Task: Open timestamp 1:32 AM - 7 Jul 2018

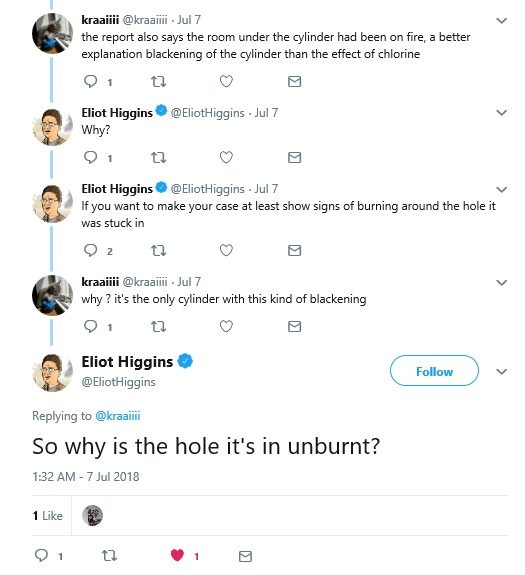Action: click(x=86, y=476)
